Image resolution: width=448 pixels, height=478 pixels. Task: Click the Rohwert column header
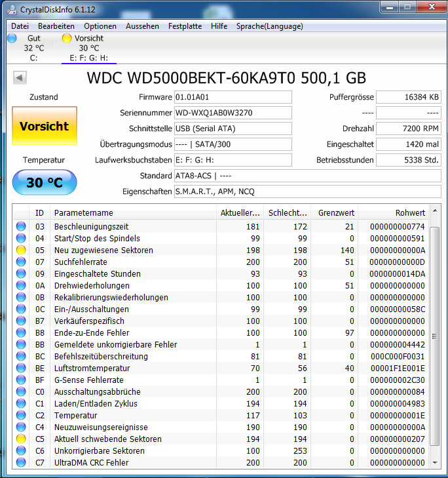(x=393, y=213)
